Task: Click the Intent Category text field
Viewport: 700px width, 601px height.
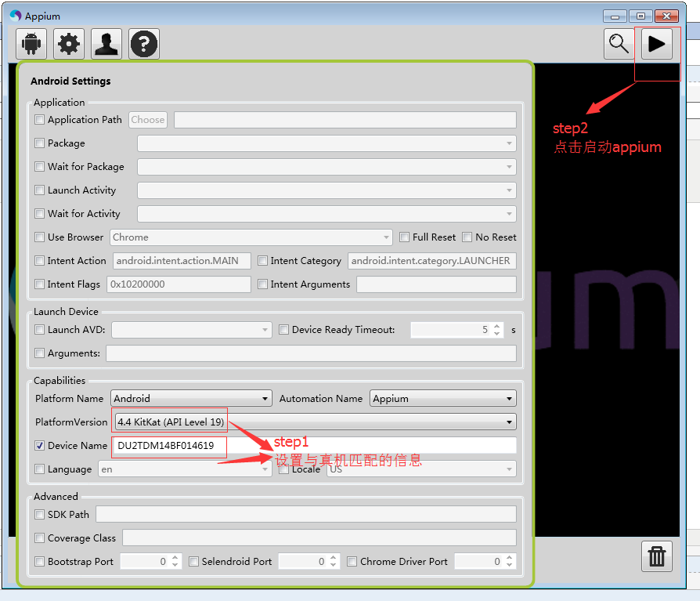Action: click(432, 261)
